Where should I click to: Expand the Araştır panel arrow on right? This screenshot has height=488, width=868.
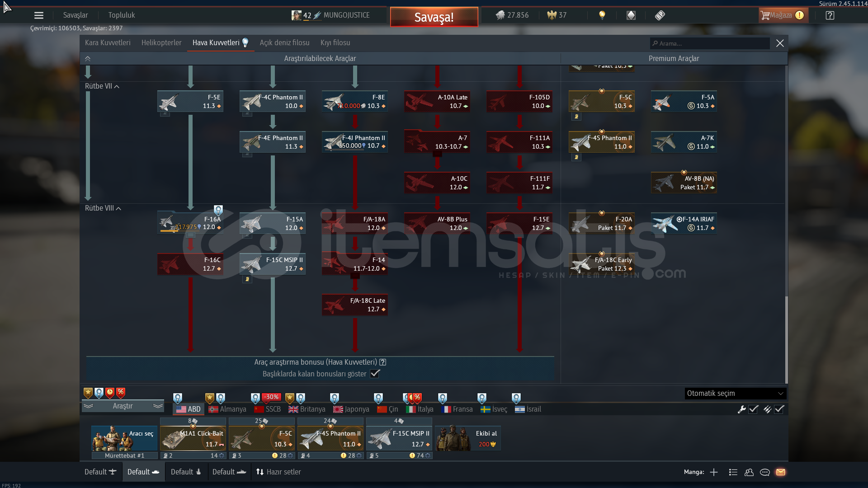click(x=158, y=406)
